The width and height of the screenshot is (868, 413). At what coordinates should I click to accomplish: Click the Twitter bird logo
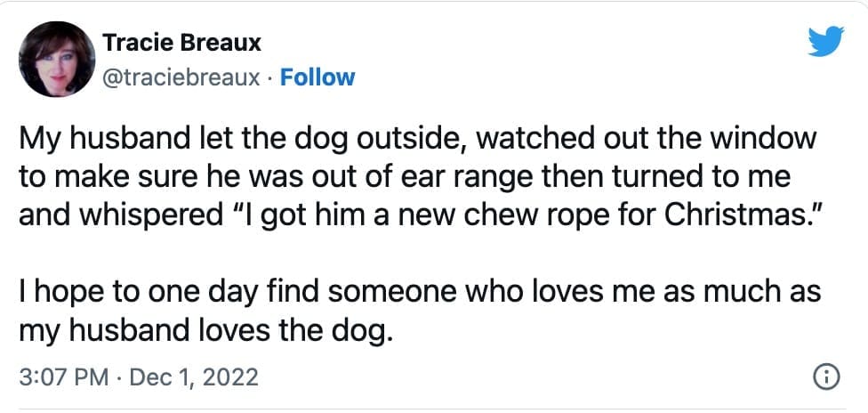[825, 40]
